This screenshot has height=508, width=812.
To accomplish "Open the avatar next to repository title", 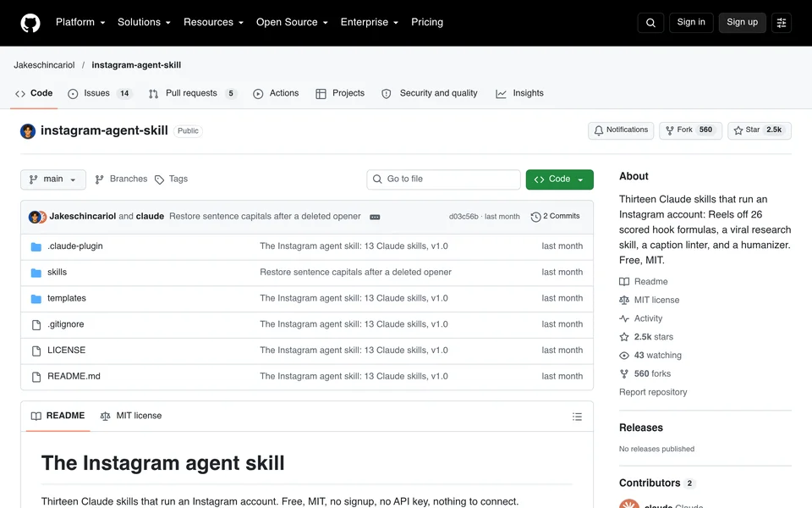I will coord(28,131).
